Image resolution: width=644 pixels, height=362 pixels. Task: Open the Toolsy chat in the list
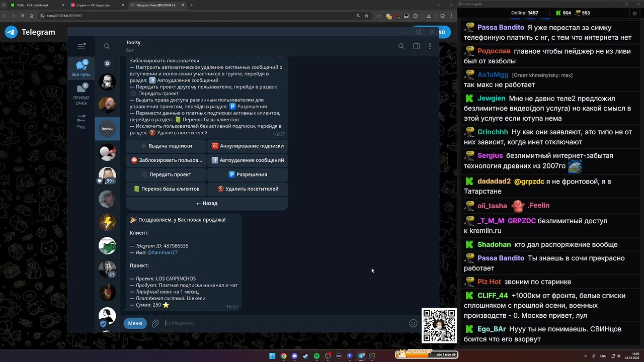coord(107,129)
